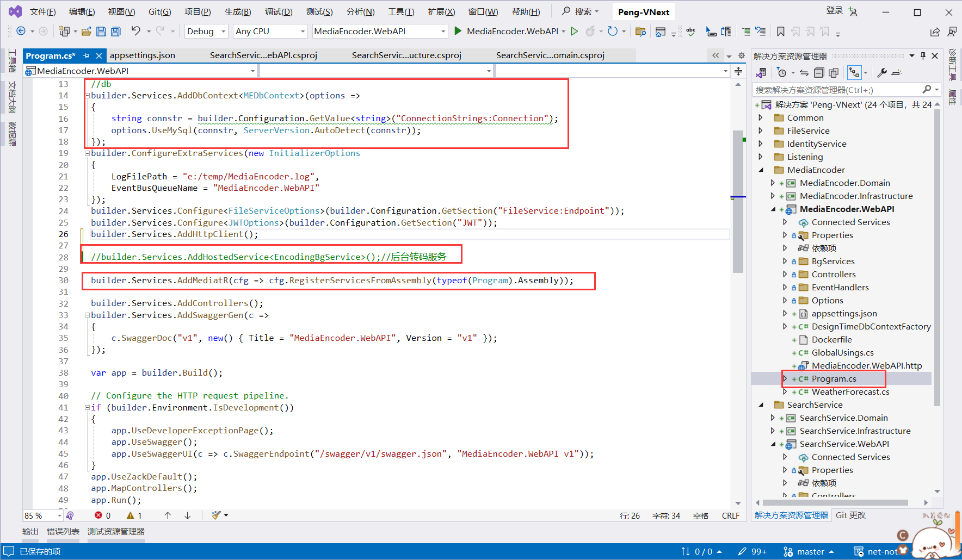
Task: Open the 工具(T) menu
Action: point(401,11)
